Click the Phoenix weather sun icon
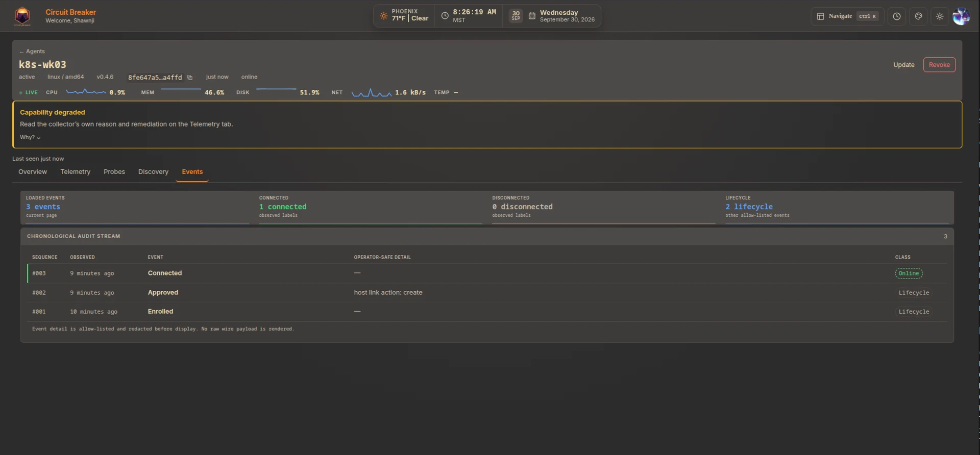Screen dimensions: 980x455 point(384,16)
